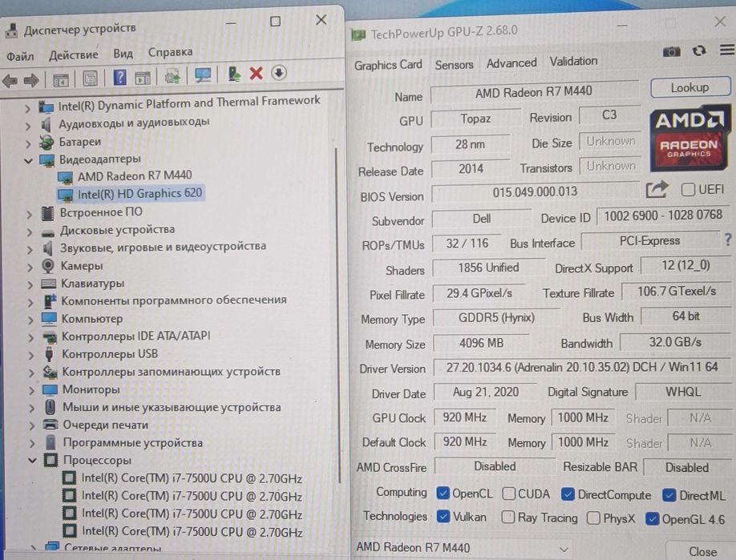Click the Driver Date value Aug 21, 2020
The height and width of the screenshot is (560, 736).
[x=485, y=392]
